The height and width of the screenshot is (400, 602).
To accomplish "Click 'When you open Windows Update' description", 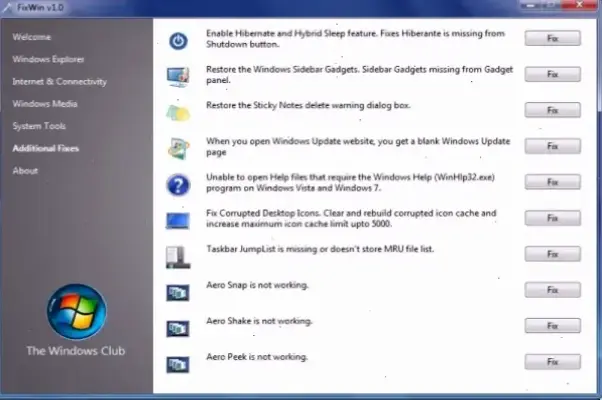I will tap(358, 146).
